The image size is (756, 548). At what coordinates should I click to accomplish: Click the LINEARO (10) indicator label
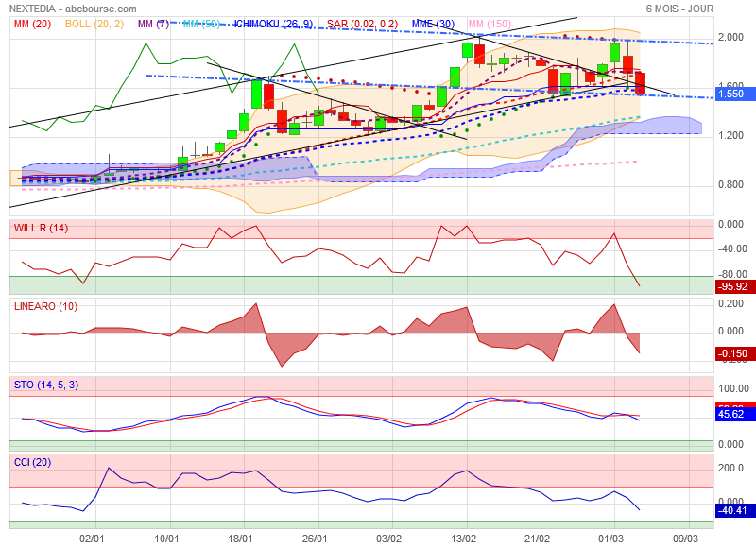point(45,306)
